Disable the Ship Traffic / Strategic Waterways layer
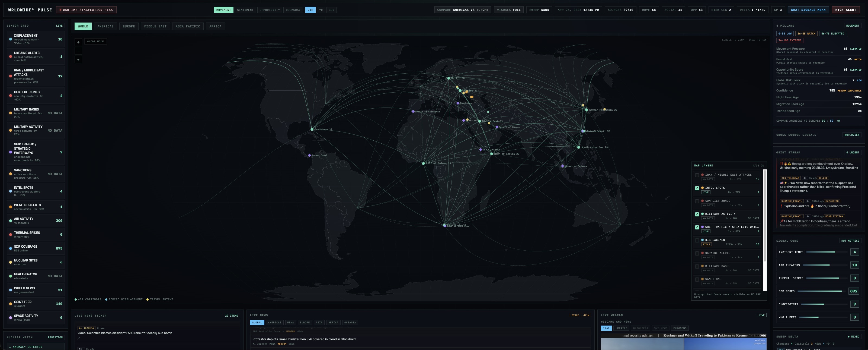The width and height of the screenshot is (868, 350). [697, 227]
